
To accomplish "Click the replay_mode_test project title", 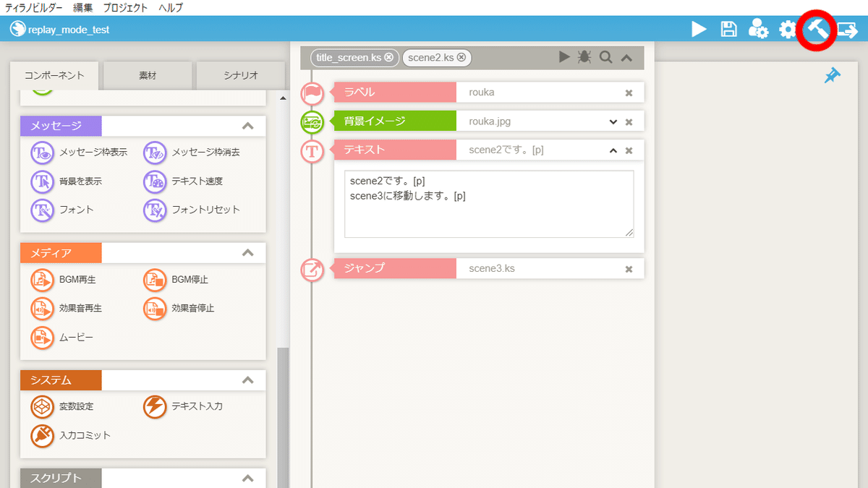I will pyautogui.click(x=68, y=30).
